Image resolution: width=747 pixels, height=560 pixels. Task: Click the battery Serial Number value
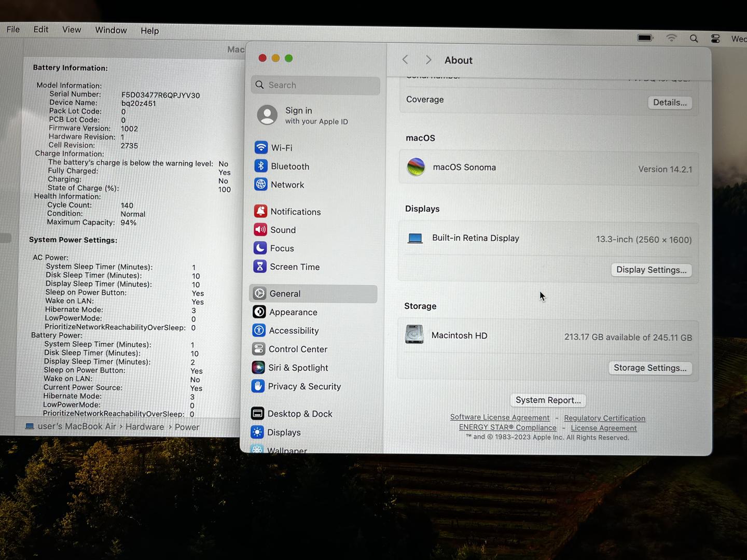click(x=160, y=95)
